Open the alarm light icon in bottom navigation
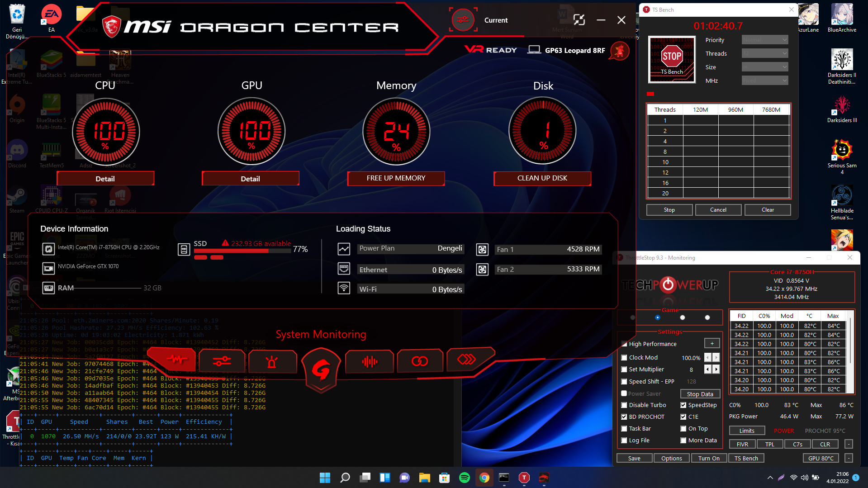The height and width of the screenshot is (488, 868). [x=272, y=361]
